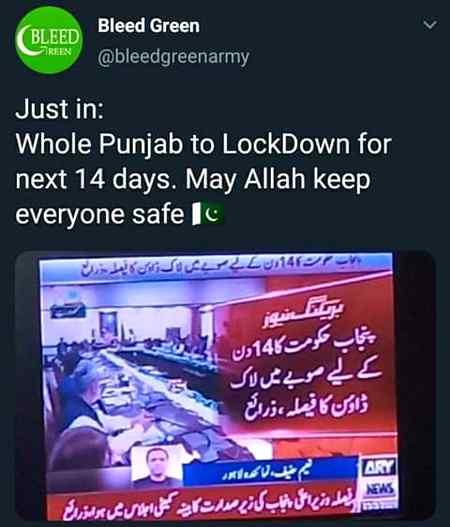Select the "Just in:" text line
The width and height of the screenshot is (450, 527).
point(60,109)
